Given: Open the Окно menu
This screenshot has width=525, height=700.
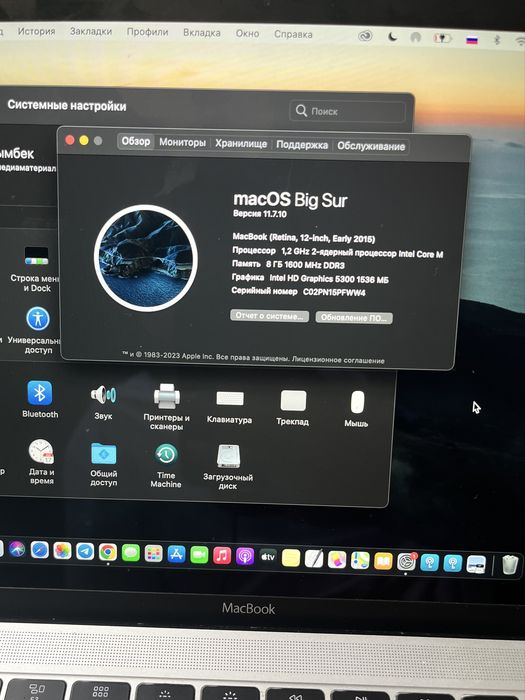Looking at the screenshot, I should [x=247, y=33].
